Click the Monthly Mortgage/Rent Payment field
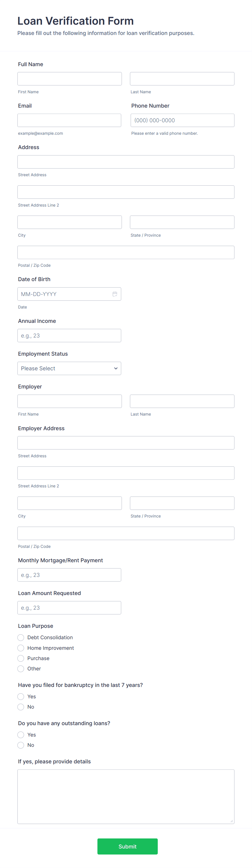 pos(69,575)
